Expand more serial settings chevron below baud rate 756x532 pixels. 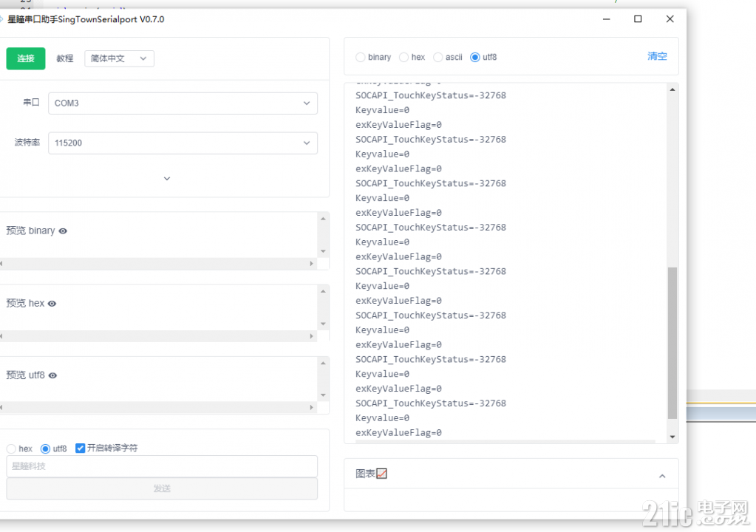(x=167, y=178)
